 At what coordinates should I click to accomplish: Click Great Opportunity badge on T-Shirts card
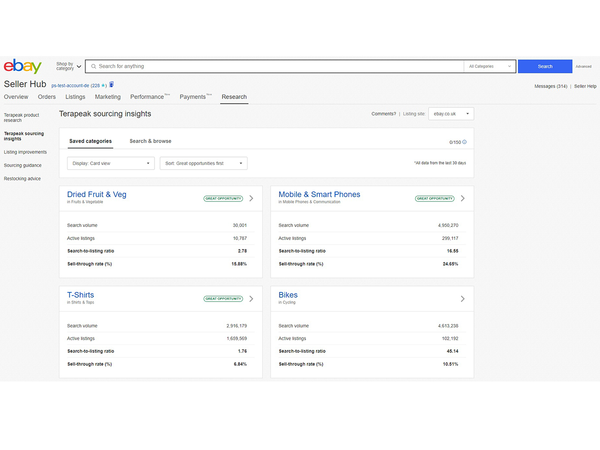point(223,299)
